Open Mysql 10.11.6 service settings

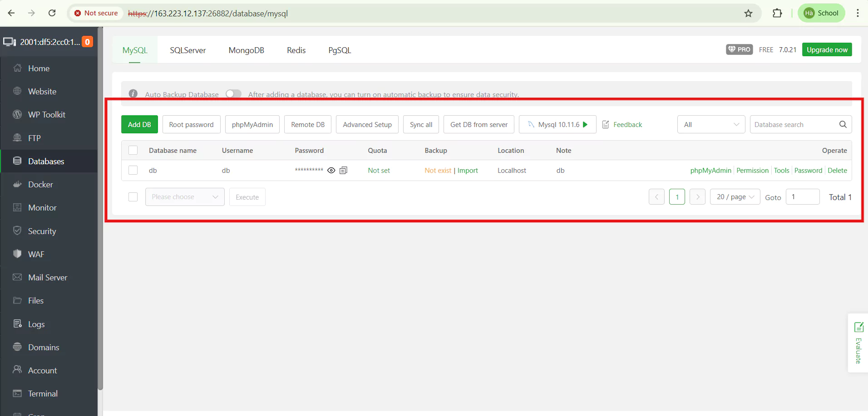point(557,124)
